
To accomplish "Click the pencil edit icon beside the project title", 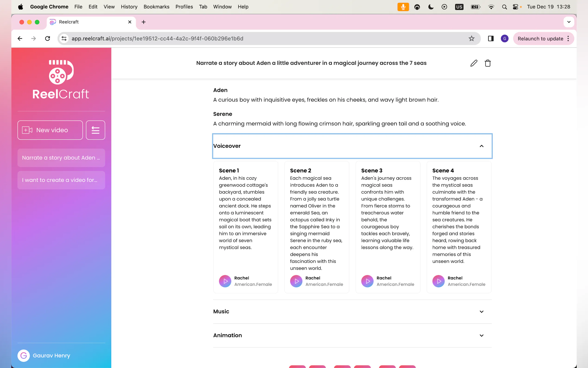I will pos(473,63).
